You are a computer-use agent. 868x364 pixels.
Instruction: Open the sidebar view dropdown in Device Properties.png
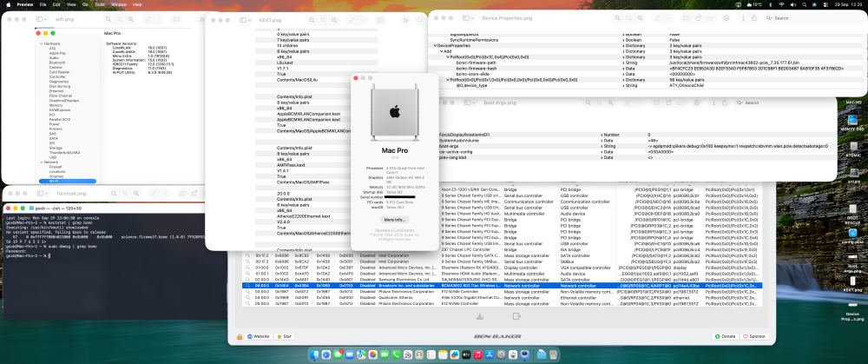tap(469, 18)
